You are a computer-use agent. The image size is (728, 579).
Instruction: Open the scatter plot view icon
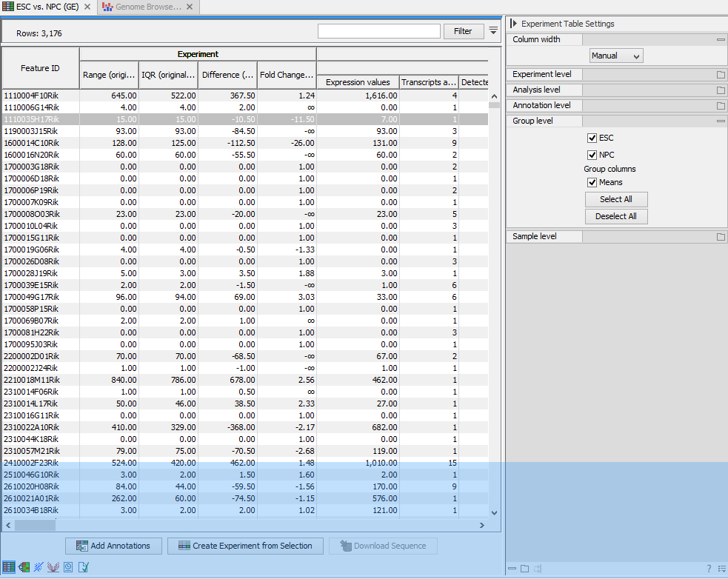39,567
